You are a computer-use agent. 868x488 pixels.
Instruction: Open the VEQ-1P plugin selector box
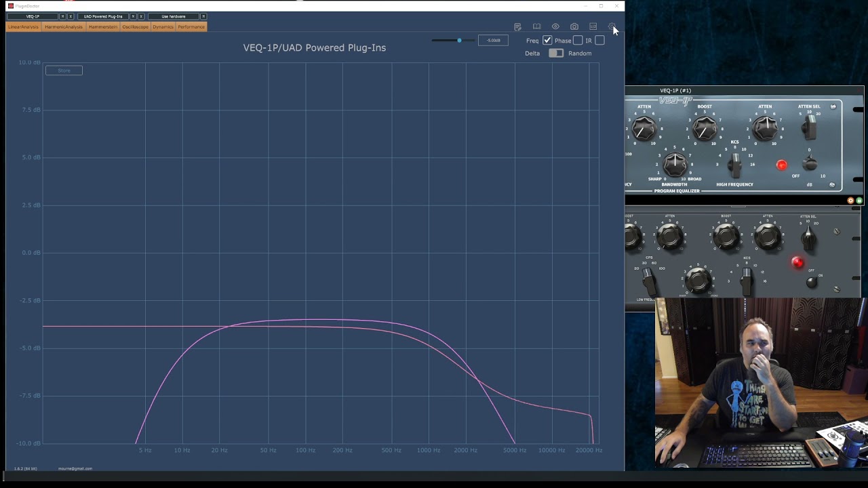pyautogui.click(x=33, y=16)
